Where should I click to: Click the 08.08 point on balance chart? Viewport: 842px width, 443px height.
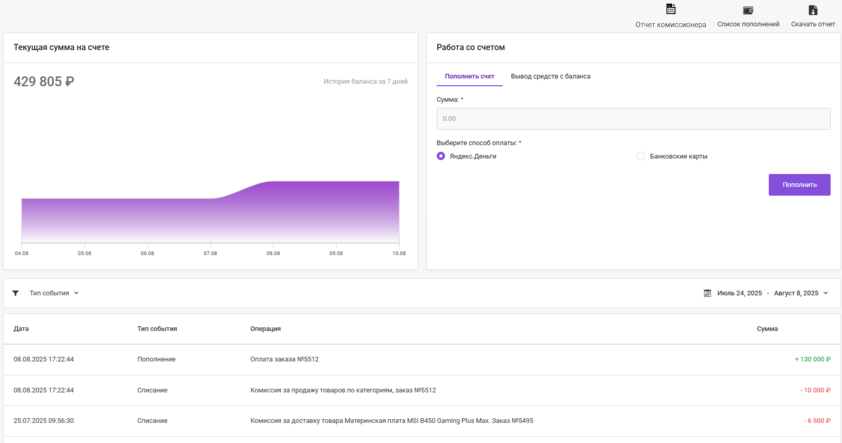pos(272,182)
